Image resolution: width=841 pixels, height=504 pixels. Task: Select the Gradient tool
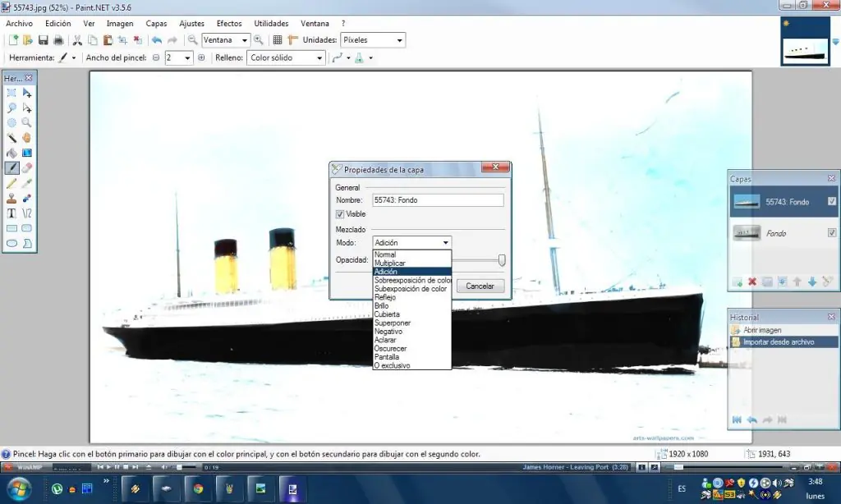[27, 153]
